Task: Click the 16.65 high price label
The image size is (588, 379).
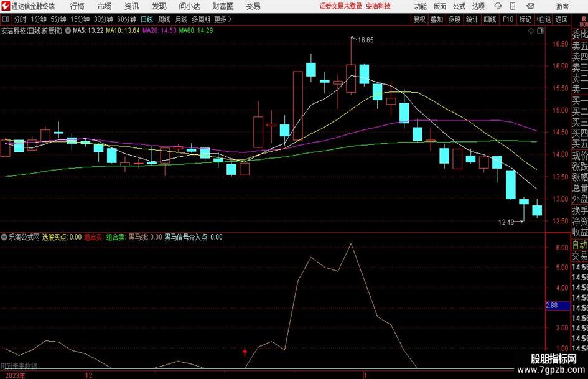Action: [x=366, y=40]
